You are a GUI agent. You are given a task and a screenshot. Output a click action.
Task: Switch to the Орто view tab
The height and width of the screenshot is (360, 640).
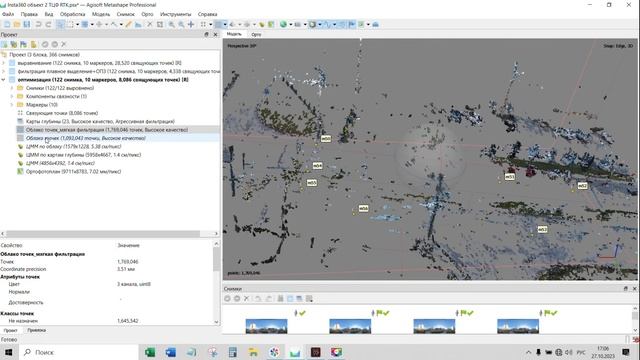pos(256,35)
